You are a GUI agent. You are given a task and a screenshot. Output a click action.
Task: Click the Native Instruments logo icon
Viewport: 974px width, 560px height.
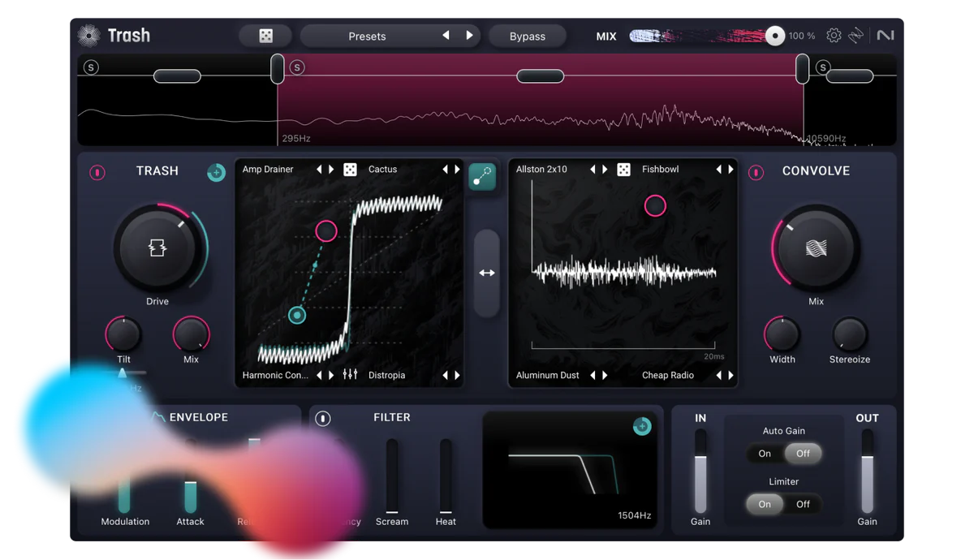point(885,36)
